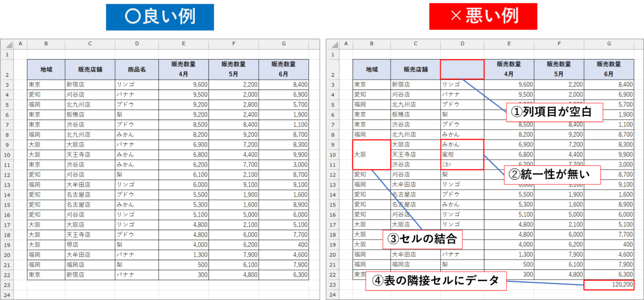Viewport: 644px width, 300px height.
Task: Select 販売数量 5月 header in left sheet
Action: pyautogui.click(x=233, y=69)
